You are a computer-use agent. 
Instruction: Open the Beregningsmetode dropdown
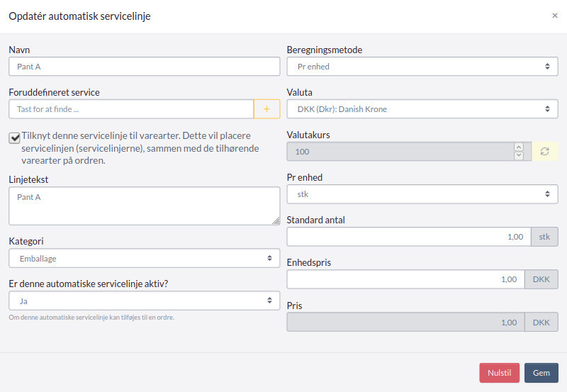tap(422, 67)
